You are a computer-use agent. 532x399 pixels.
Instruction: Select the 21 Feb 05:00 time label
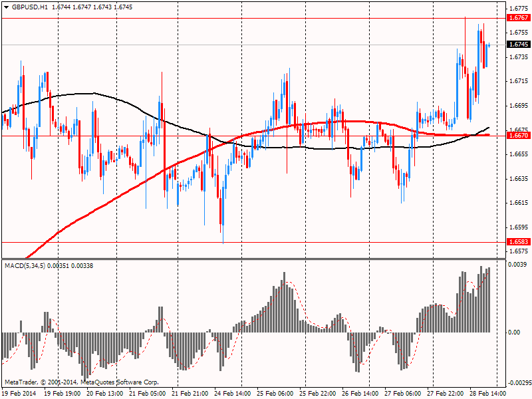tap(148, 394)
